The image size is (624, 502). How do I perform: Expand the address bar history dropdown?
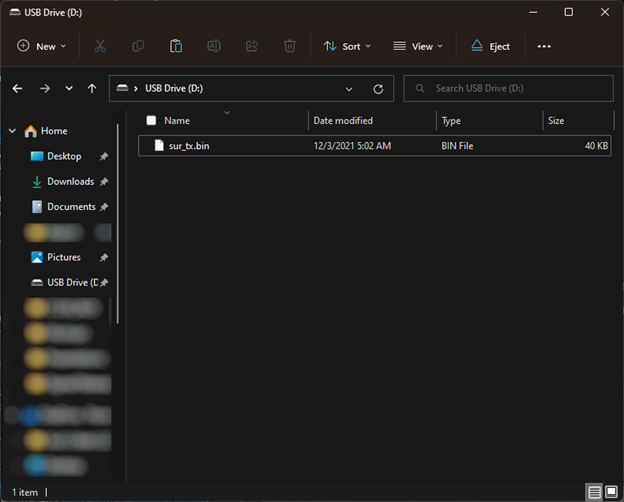click(x=349, y=89)
